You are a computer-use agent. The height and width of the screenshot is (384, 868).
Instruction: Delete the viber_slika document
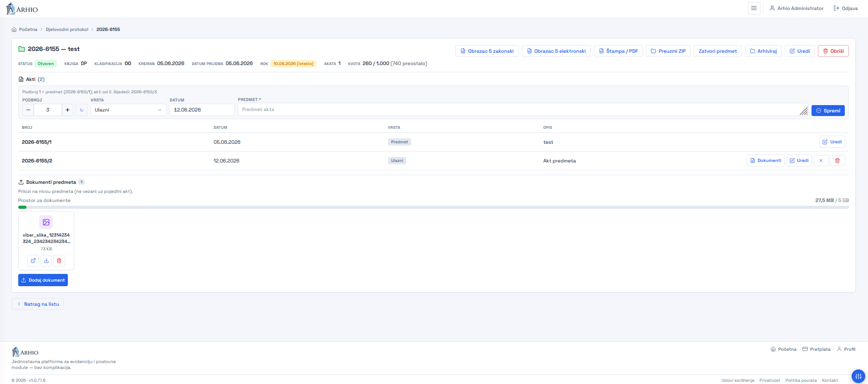coord(59,261)
